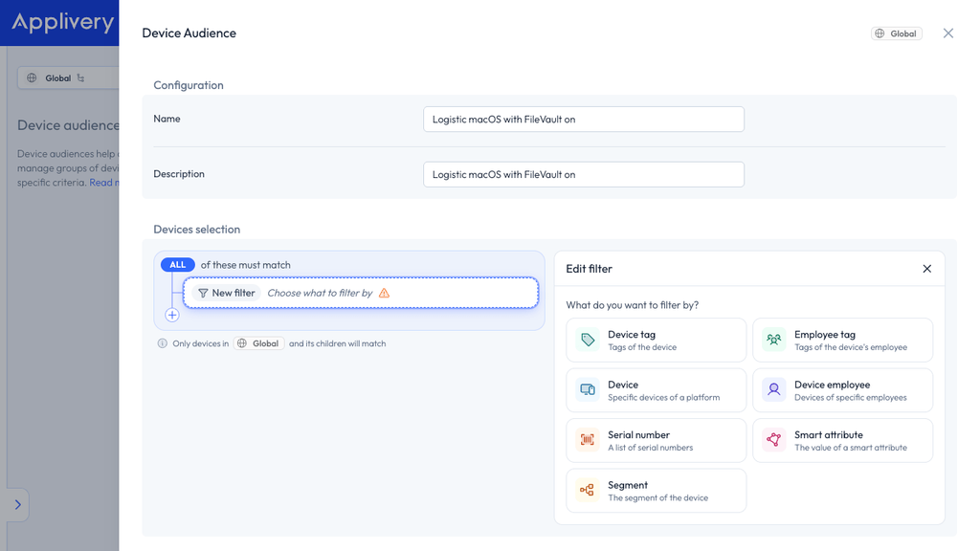Click the orange warning icon on New filter
The width and height of the screenshot is (980, 551).
click(385, 293)
